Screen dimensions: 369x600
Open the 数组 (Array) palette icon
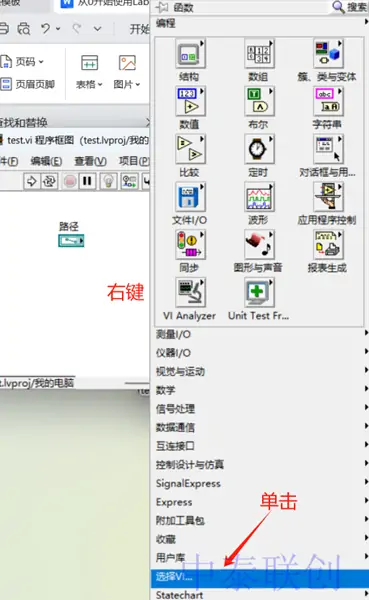(x=259, y=54)
